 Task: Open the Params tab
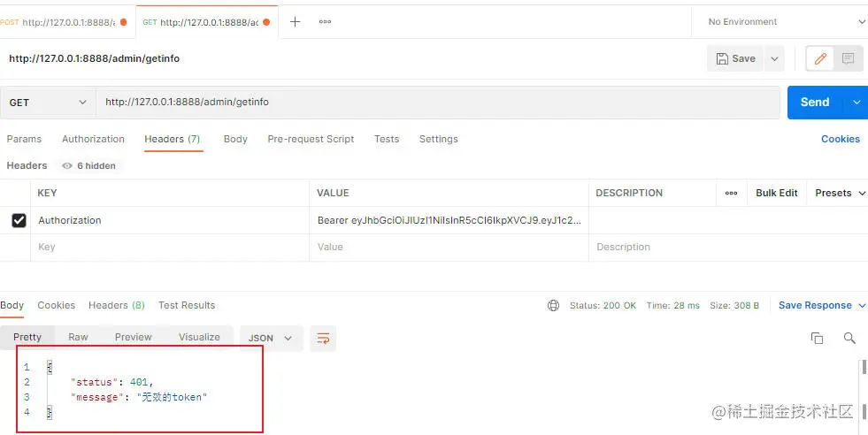24,140
